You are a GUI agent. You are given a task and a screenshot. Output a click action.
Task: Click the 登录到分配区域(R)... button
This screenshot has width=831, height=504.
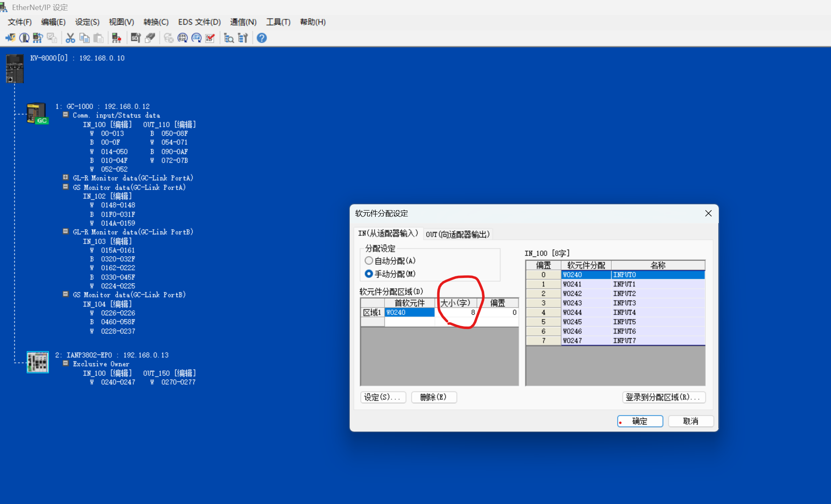tap(663, 397)
